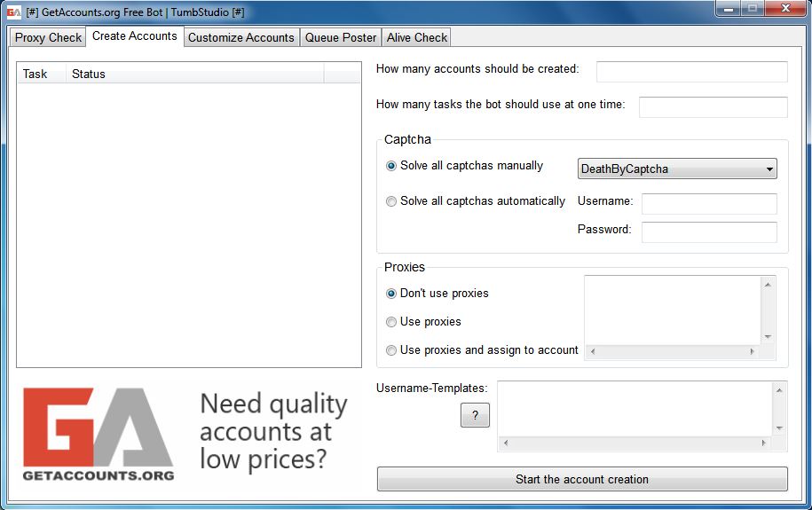Screen dimensions: 812x510
Task: Switch to the Proxy Check tab
Action: (48, 37)
